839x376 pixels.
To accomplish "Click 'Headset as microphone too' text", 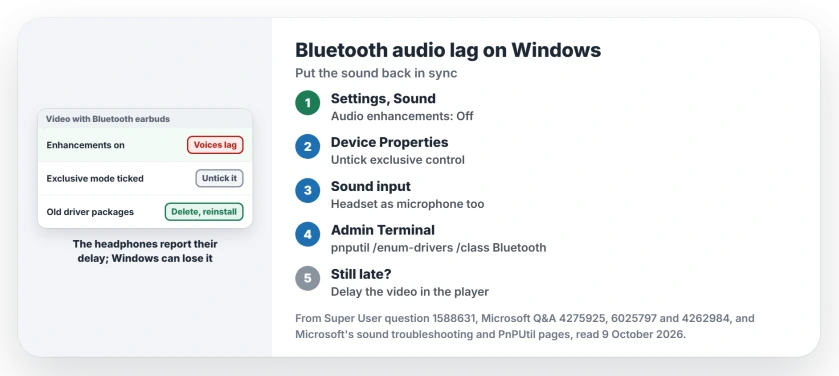I will coord(407,204).
